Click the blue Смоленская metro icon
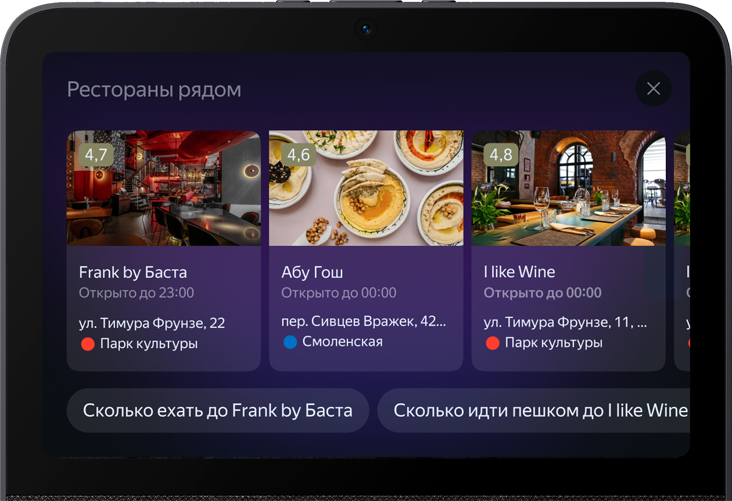The image size is (732, 501). (290, 343)
